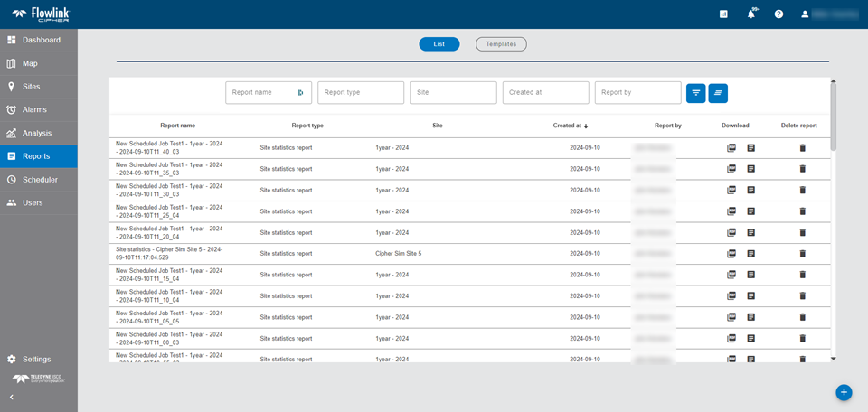Open the Report type filter field
The height and width of the screenshot is (412, 868).
tap(361, 93)
